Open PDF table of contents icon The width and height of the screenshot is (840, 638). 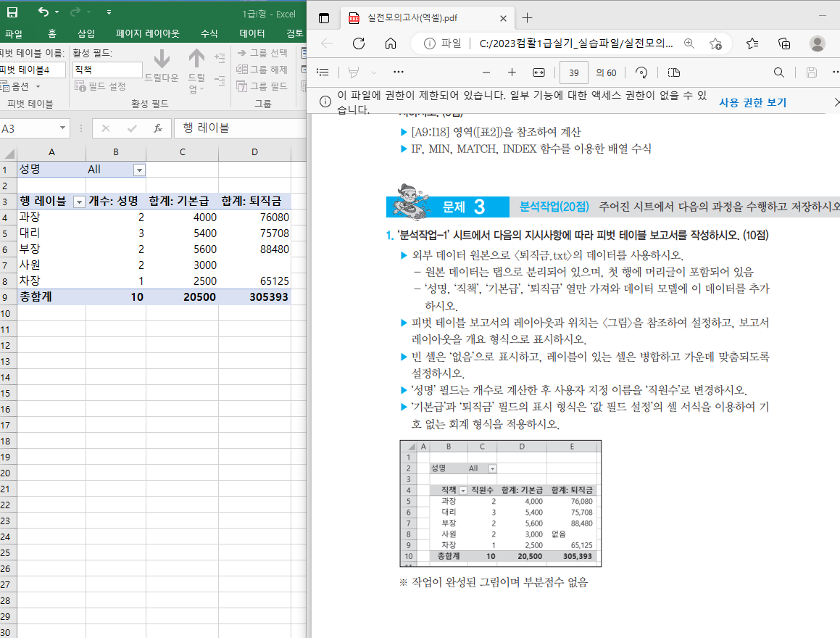coord(323,72)
